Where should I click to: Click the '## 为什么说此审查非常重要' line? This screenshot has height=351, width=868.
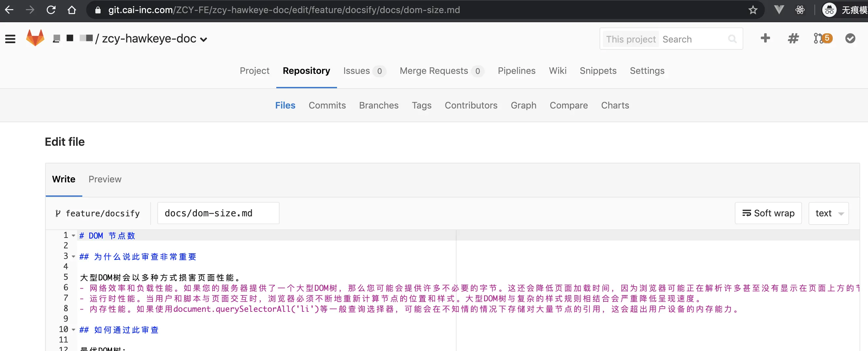coord(138,257)
